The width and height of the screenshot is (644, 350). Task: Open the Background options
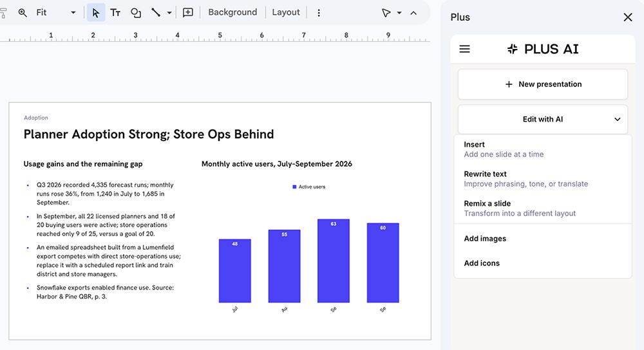[x=232, y=12]
